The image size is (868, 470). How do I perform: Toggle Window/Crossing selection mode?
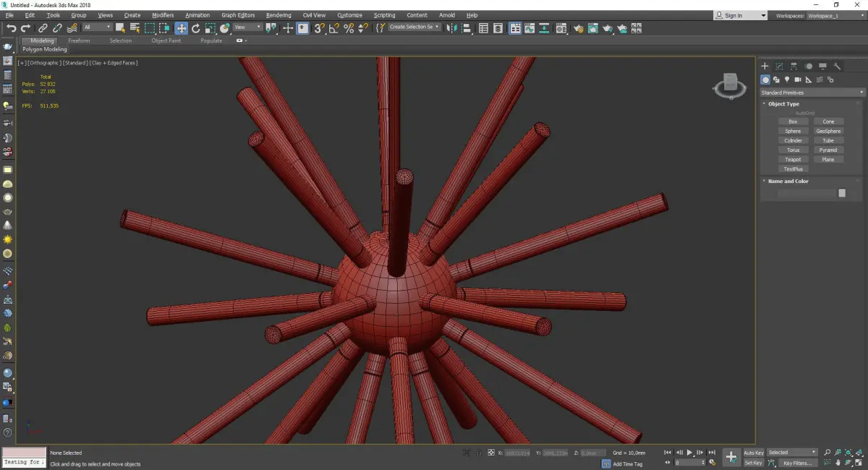(165, 28)
